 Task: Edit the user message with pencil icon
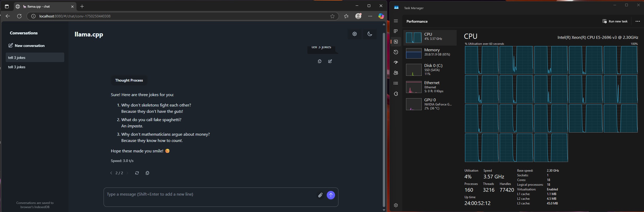click(330, 61)
